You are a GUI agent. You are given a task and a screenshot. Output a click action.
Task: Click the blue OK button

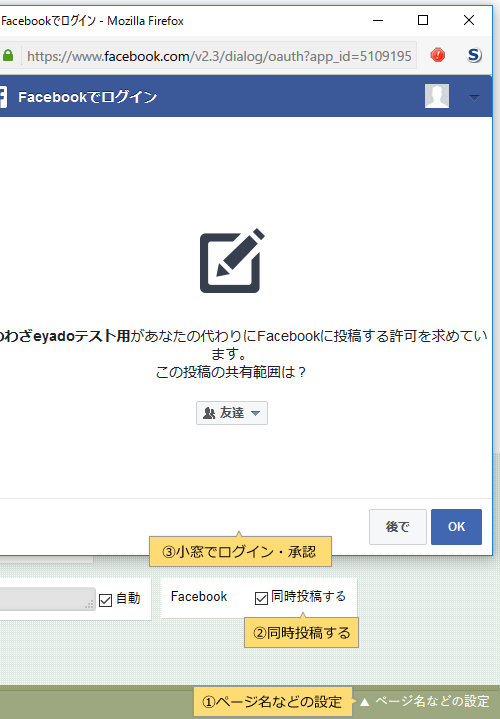click(x=456, y=526)
